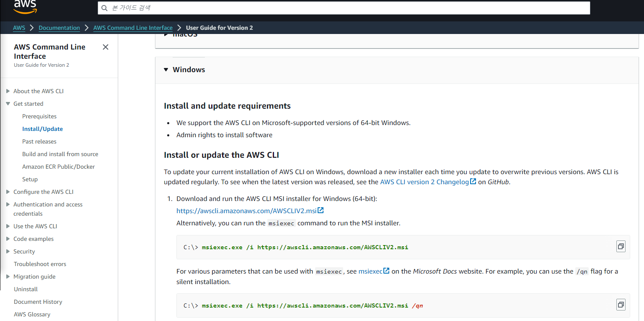Open Amazon ECR Public/Docker page
Image resolution: width=644 pixels, height=321 pixels.
(59, 167)
